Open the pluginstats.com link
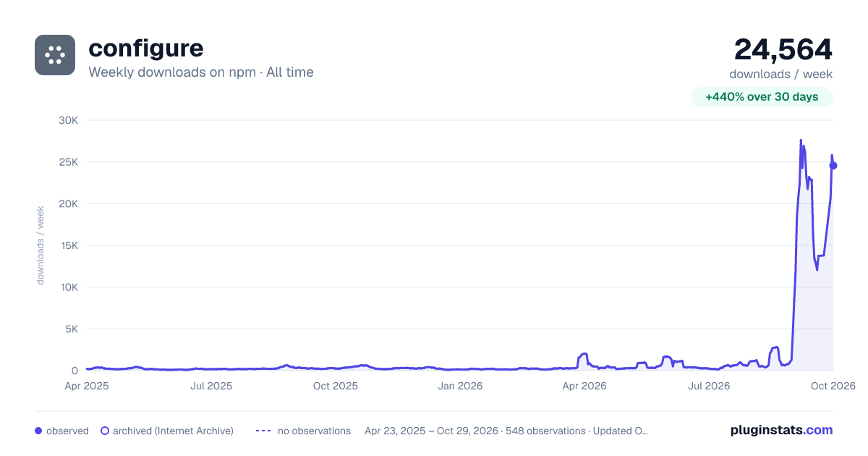868x456 pixels. (x=782, y=430)
